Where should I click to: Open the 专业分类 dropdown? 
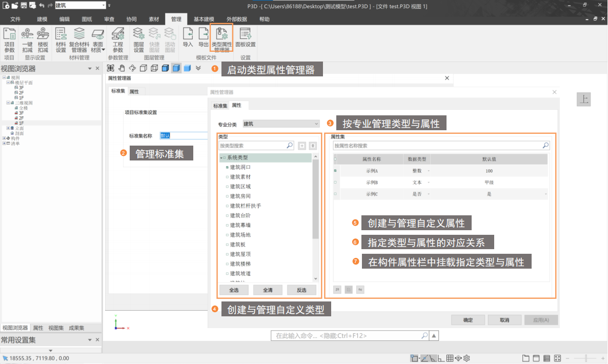coord(281,124)
